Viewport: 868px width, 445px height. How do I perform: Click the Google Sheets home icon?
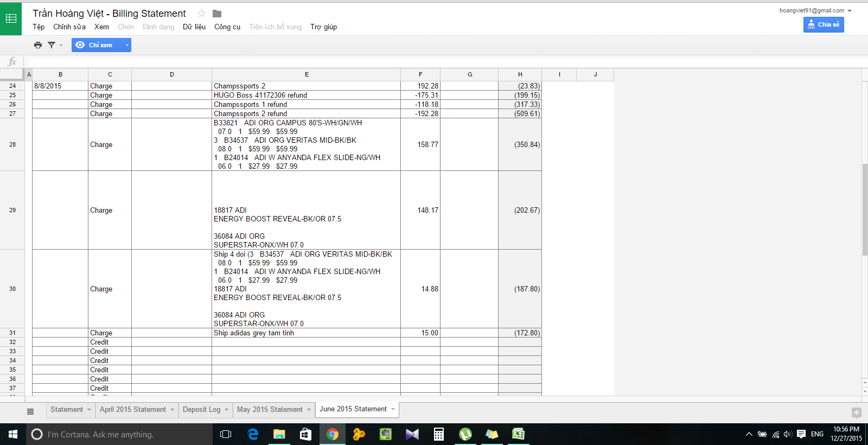coord(11,19)
